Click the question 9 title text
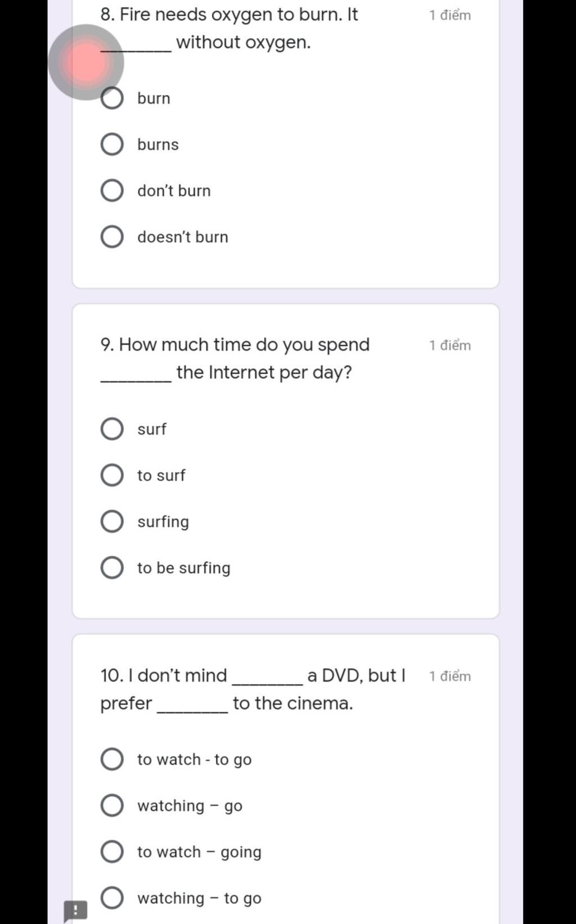Image resolution: width=576 pixels, height=924 pixels. click(235, 358)
